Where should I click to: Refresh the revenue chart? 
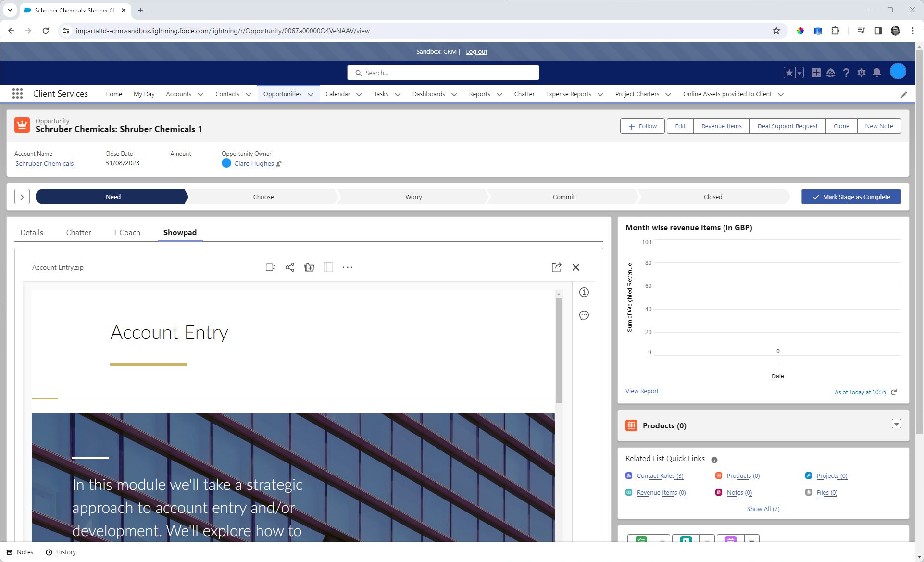894,392
